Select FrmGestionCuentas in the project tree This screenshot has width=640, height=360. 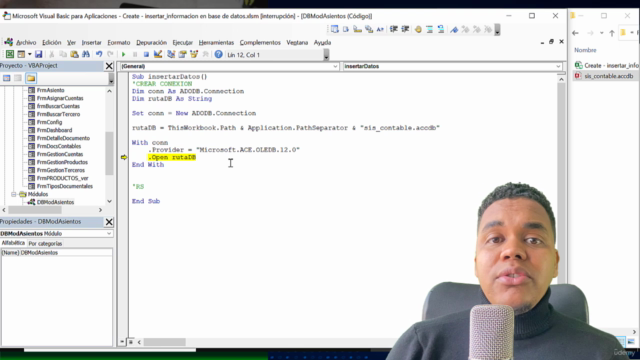point(60,154)
